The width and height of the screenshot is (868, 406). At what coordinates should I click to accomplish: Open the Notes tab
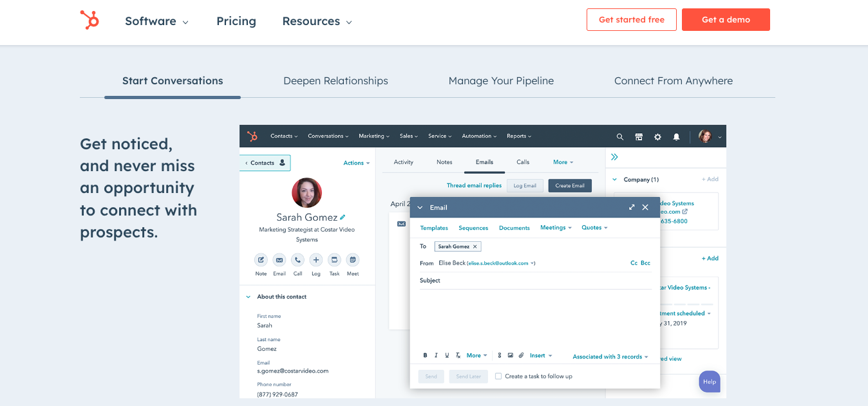444,162
